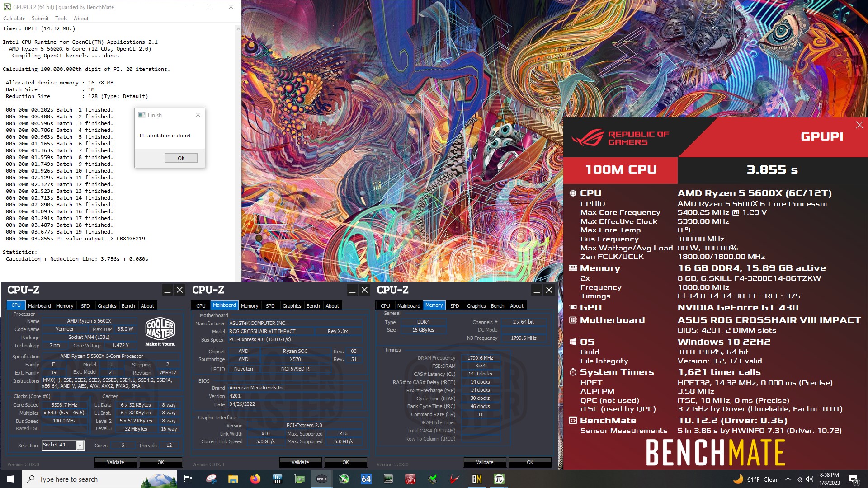This screenshot has height=488, width=868.
Task: Click the 100M CPU label in BenchMate
Action: (621, 169)
